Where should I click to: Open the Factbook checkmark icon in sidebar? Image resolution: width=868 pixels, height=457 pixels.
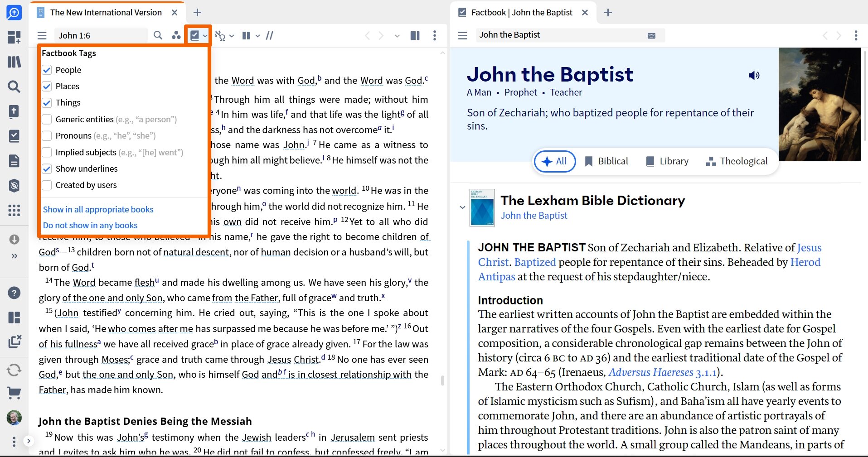pos(14,136)
